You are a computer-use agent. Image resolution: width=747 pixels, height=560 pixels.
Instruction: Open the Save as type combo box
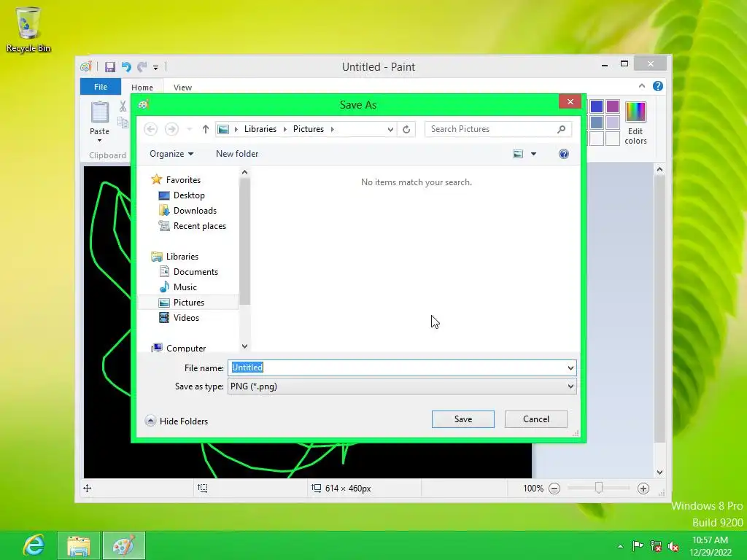pyautogui.click(x=402, y=386)
